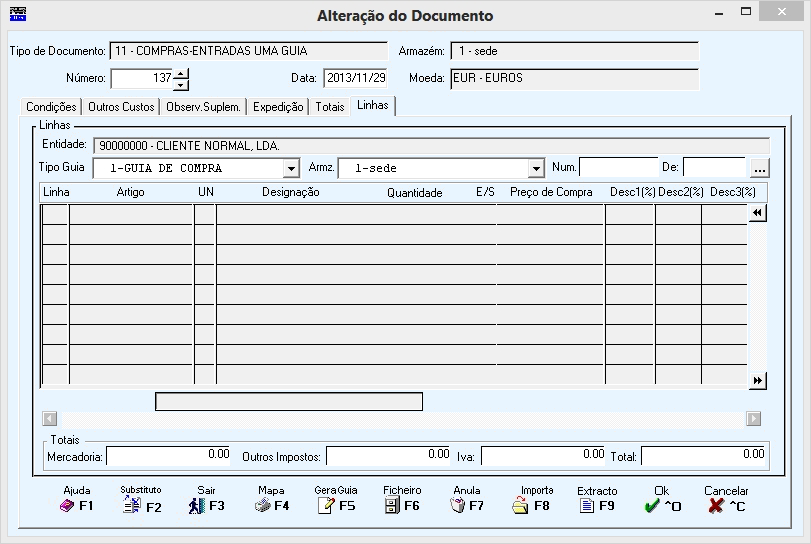The height and width of the screenshot is (544, 811).
Task: Click the De: input field
Action: point(714,168)
